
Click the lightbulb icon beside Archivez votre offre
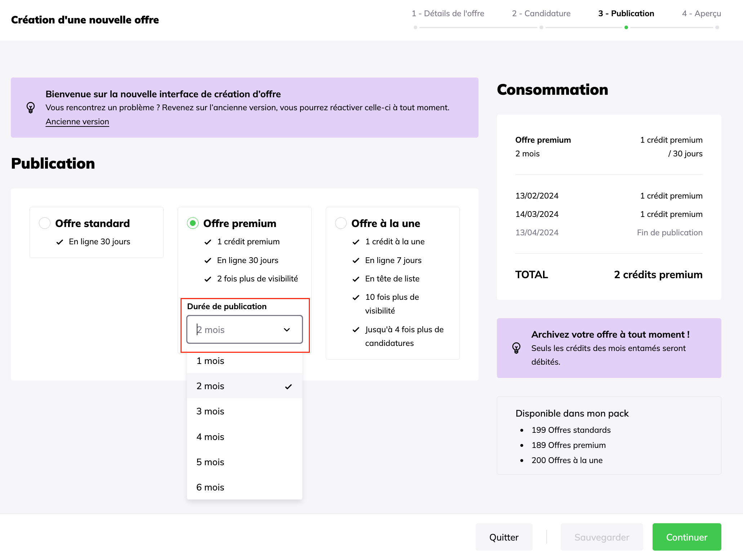[516, 348]
